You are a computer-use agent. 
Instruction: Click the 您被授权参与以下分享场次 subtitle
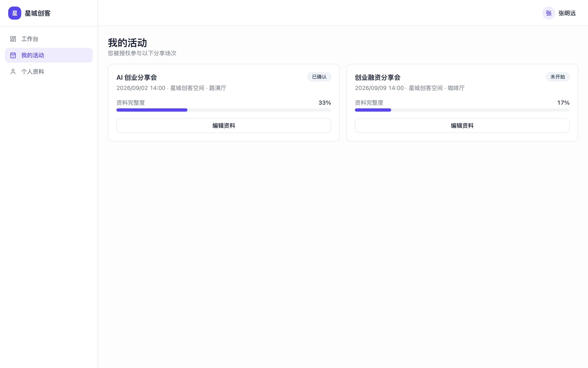click(142, 53)
